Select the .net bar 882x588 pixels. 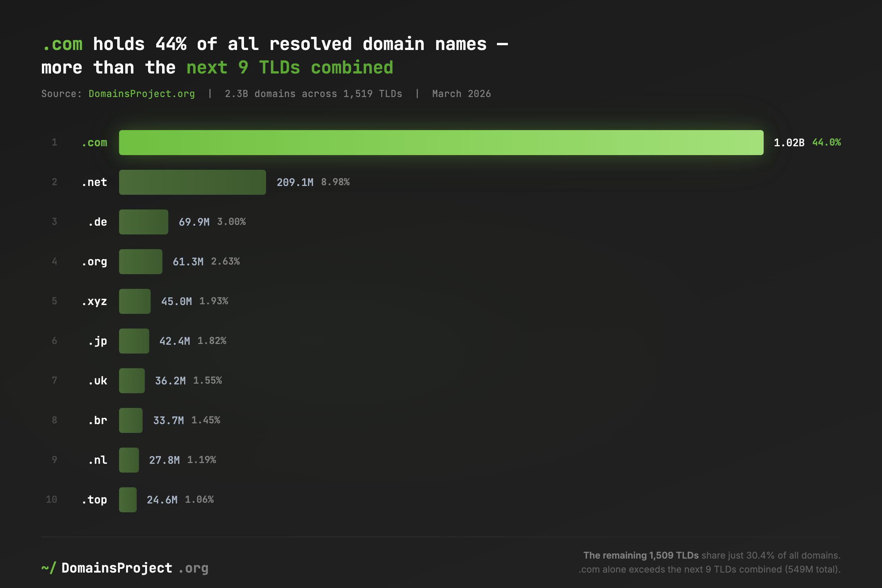click(192, 182)
